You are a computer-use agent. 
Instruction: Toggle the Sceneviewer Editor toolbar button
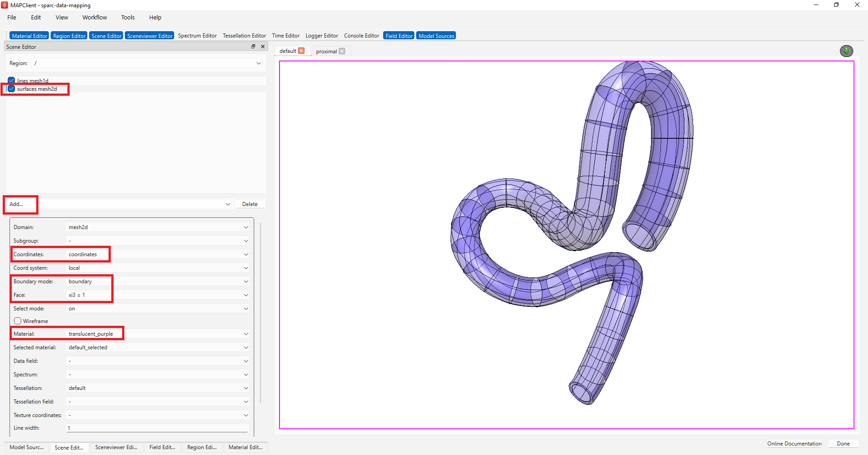pos(150,36)
